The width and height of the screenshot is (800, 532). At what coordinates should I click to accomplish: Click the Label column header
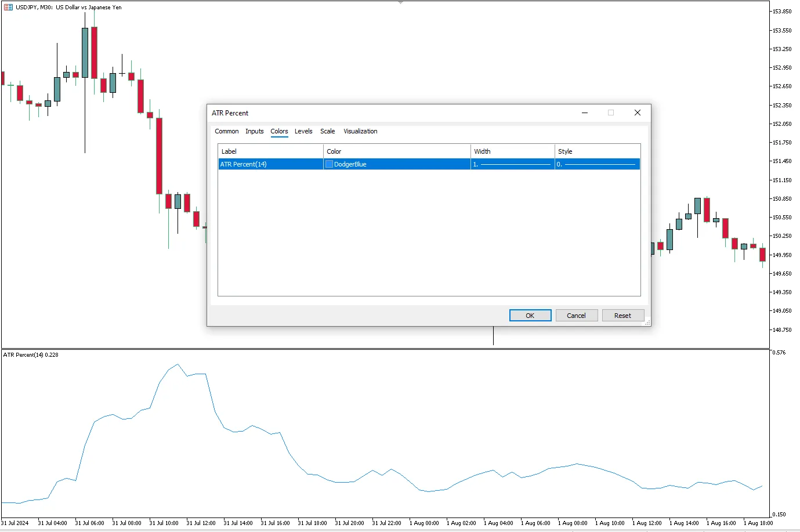[229, 151]
